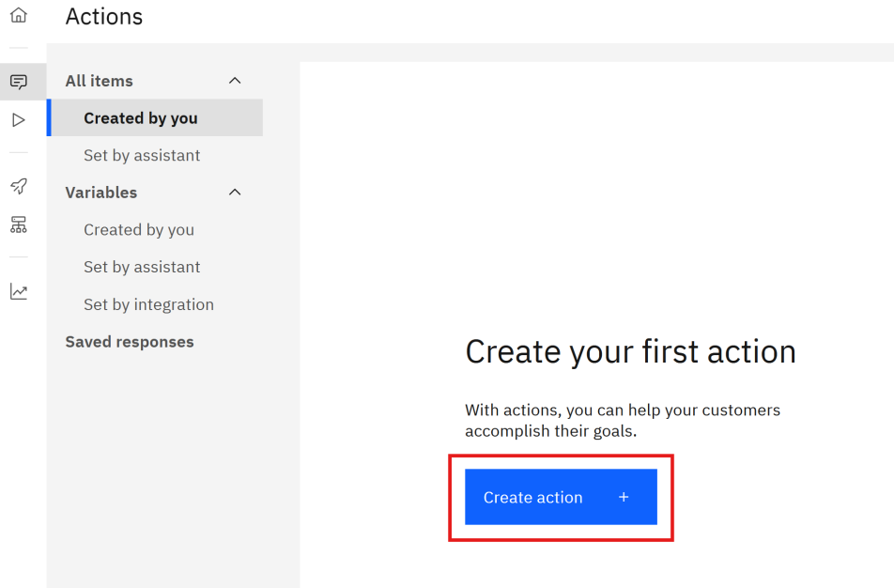Open Created by you under Variables

(x=139, y=229)
